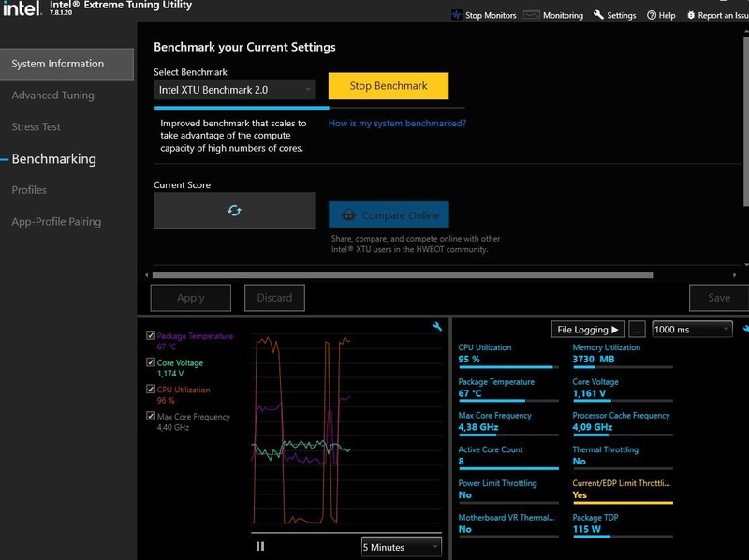Screen dimensions: 749x560
Task: Click the Stop Monitors label
Action: [x=491, y=15]
